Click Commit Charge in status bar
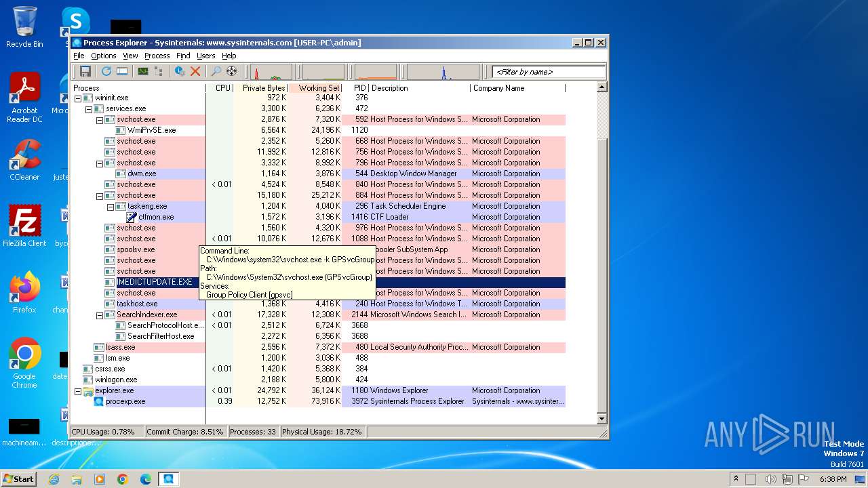This screenshot has height=488, width=868. point(185,432)
